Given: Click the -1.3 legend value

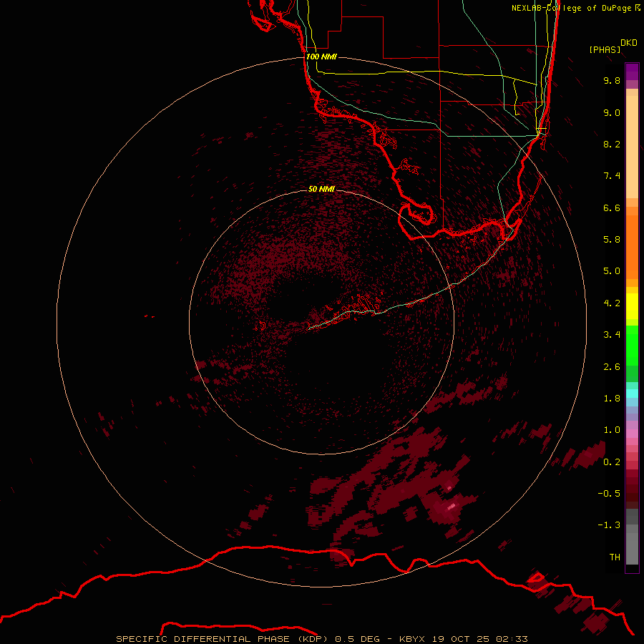Looking at the screenshot, I should [x=609, y=525].
